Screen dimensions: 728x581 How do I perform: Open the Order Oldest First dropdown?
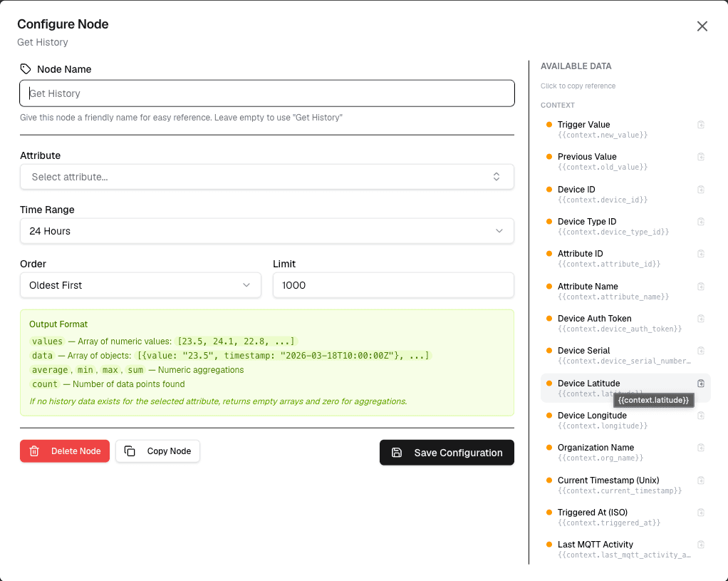[140, 285]
